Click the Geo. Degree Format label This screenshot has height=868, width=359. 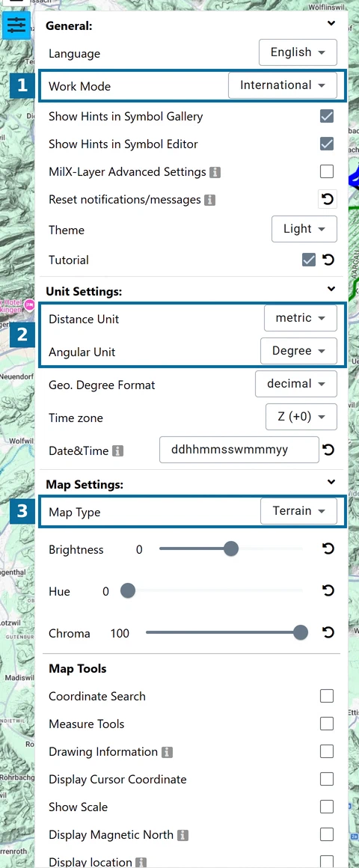click(102, 385)
